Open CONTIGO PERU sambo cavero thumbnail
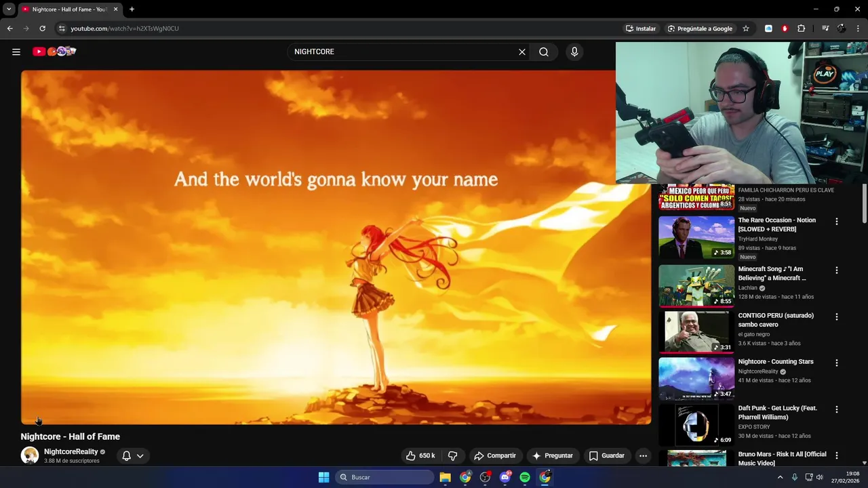868x488 pixels. (x=696, y=332)
